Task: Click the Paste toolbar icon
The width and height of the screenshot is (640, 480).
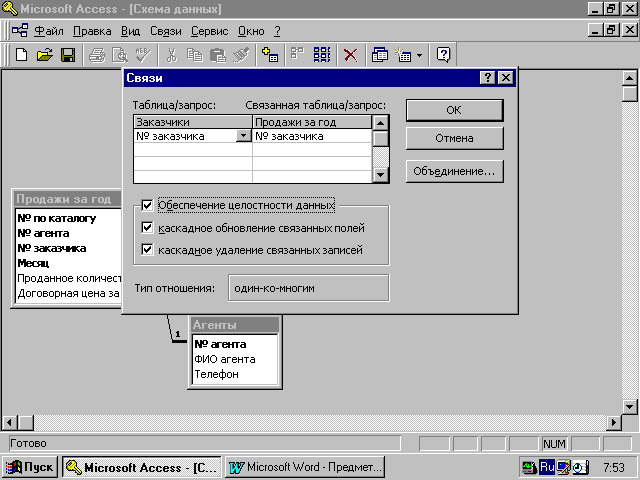Action: click(x=218, y=55)
